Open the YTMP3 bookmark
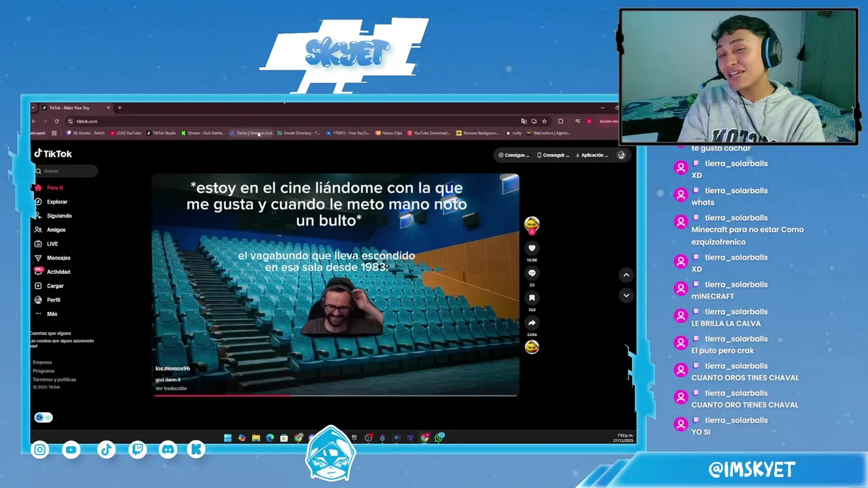 pos(348,133)
